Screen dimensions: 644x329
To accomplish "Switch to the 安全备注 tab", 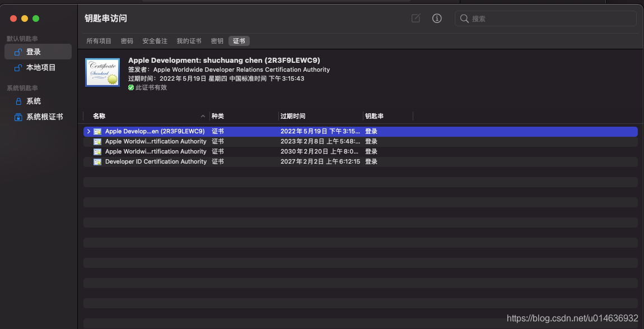I will point(155,41).
